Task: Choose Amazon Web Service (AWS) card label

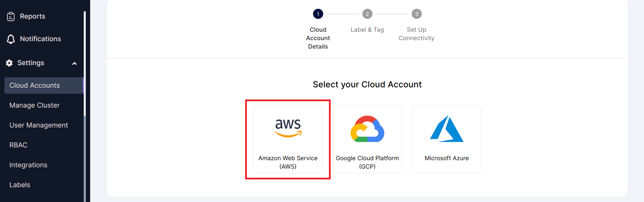Action: coord(288,162)
